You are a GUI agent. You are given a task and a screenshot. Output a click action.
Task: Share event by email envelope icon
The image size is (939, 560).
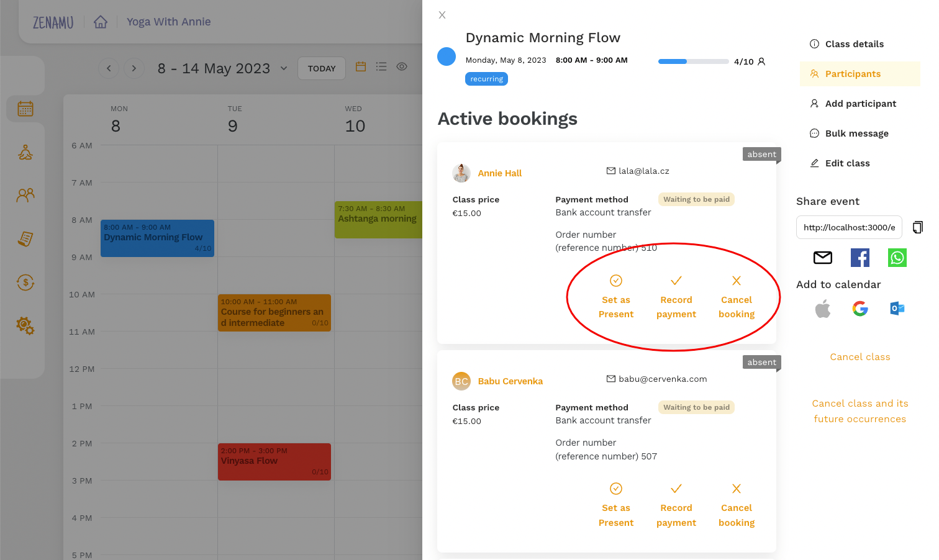click(x=823, y=258)
